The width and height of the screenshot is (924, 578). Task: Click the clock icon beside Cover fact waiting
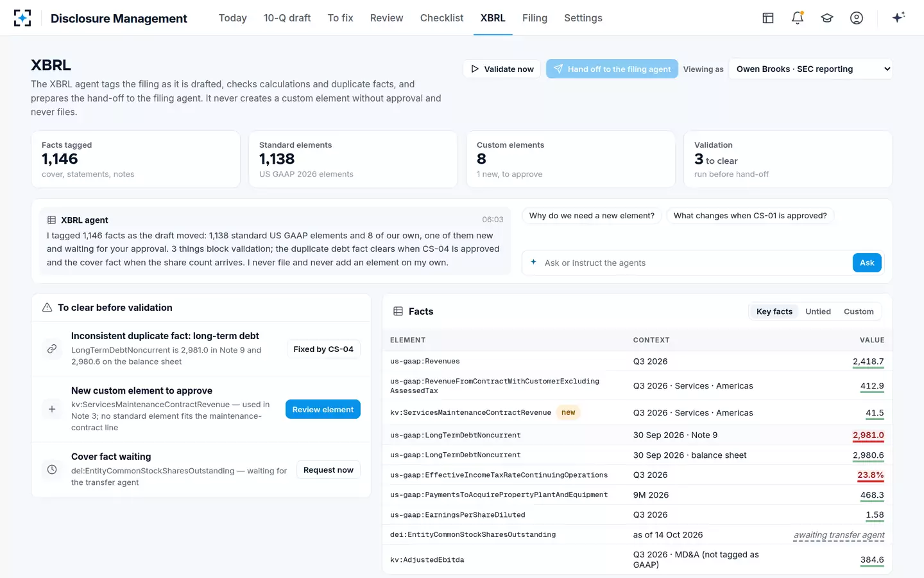coord(52,469)
